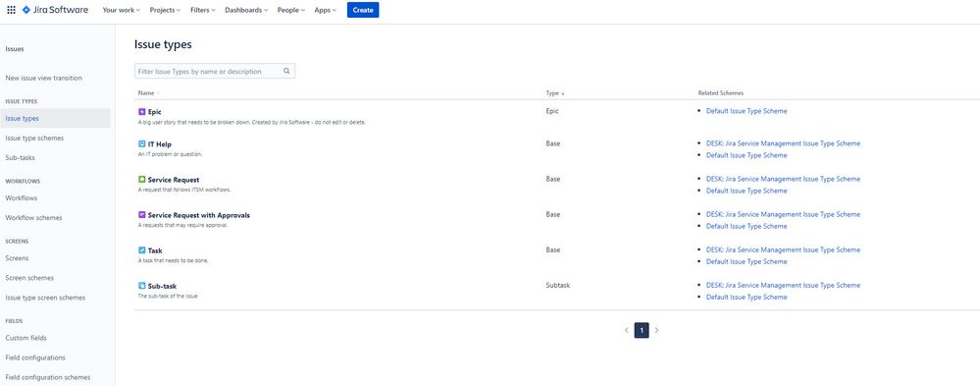Image resolution: width=980 pixels, height=386 pixels.
Task: Open Task's DESK Service Management scheme
Action: click(783, 249)
